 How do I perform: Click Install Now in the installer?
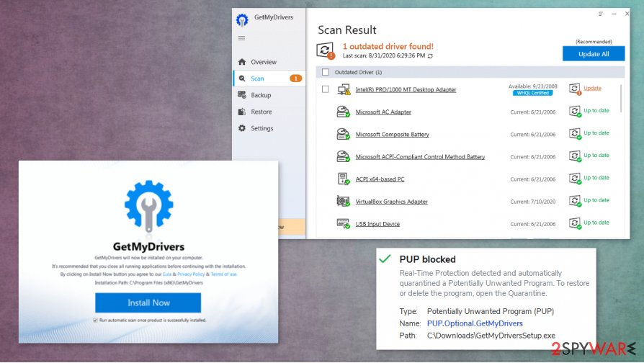pyautogui.click(x=148, y=302)
